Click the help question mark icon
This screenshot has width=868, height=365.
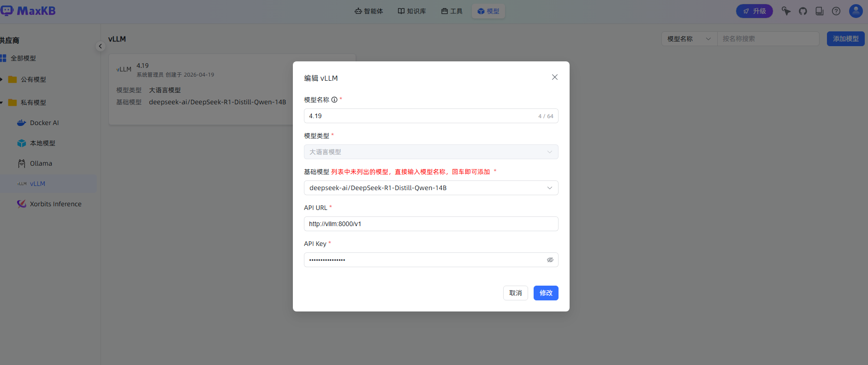click(836, 11)
